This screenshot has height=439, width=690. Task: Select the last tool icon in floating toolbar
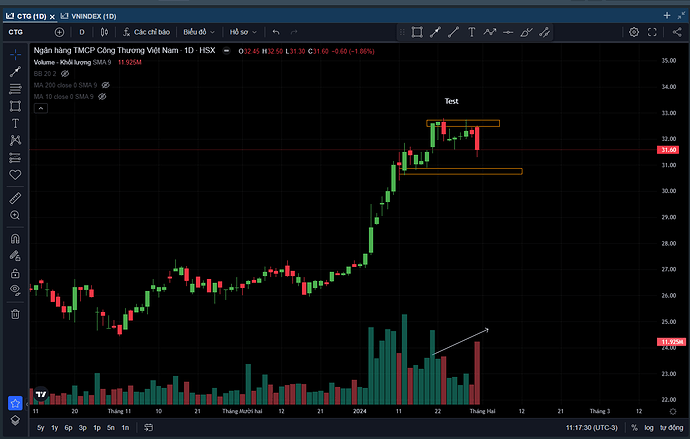point(544,32)
